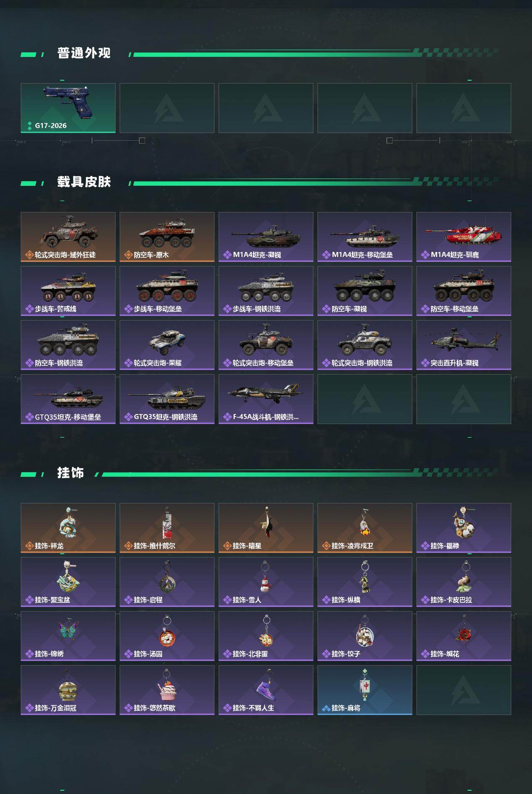
Task: Click the 载具皮肤 section header
Action: pyautogui.click(x=84, y=182)
